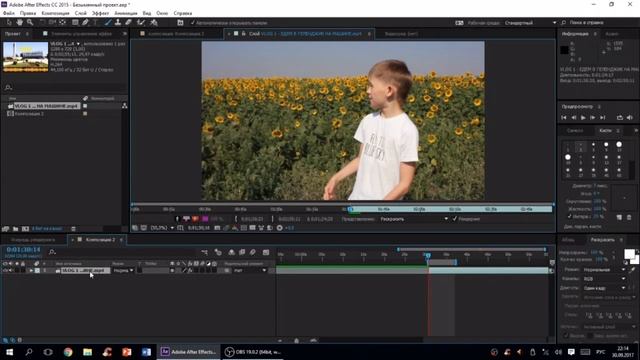The height and width of the screenshot is (360, 640).
Task: Play preview with the play button
Action: point(583,118)
